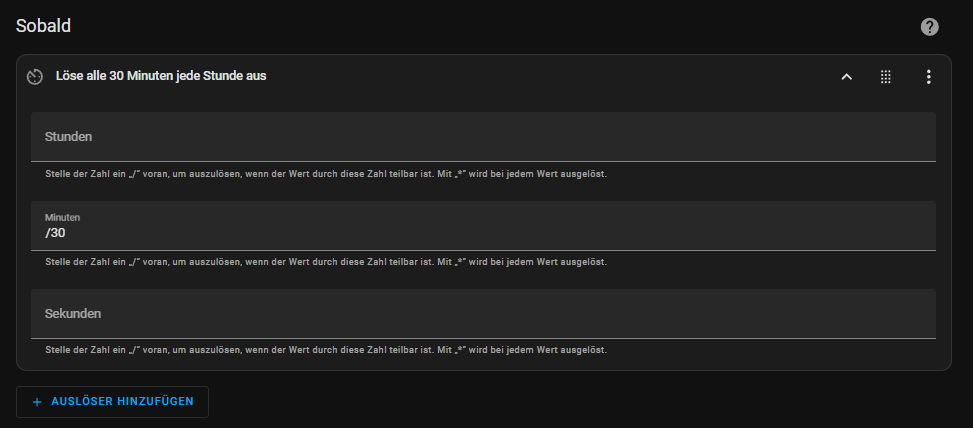The height and width of the screenshot is (428, 973).
Task: Add a trigger via Auslöser hinzufügen
Action: pos(112,402)
